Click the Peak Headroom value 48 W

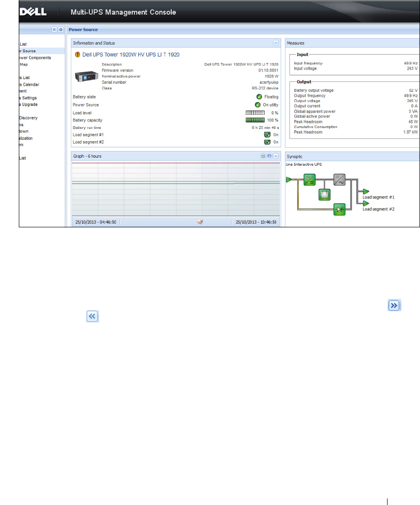coord(413,122)
